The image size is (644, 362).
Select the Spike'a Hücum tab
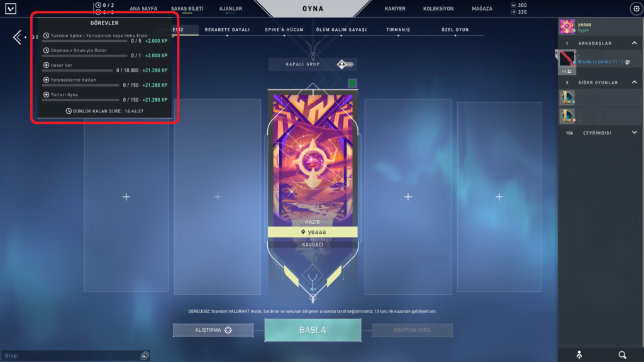point(284,30)
